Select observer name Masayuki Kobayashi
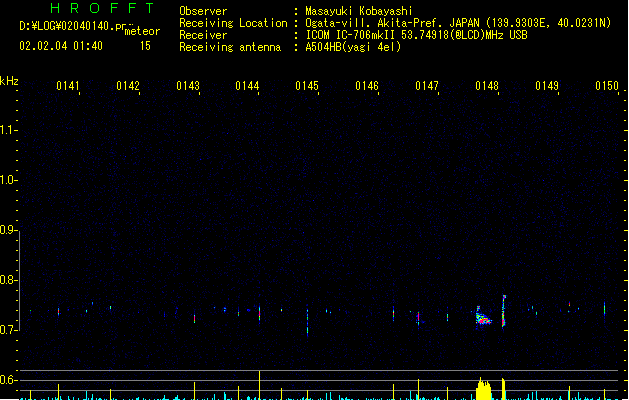The width and height of the screenshot is (629, 400). pyautogui.click(x=359, y=11)
